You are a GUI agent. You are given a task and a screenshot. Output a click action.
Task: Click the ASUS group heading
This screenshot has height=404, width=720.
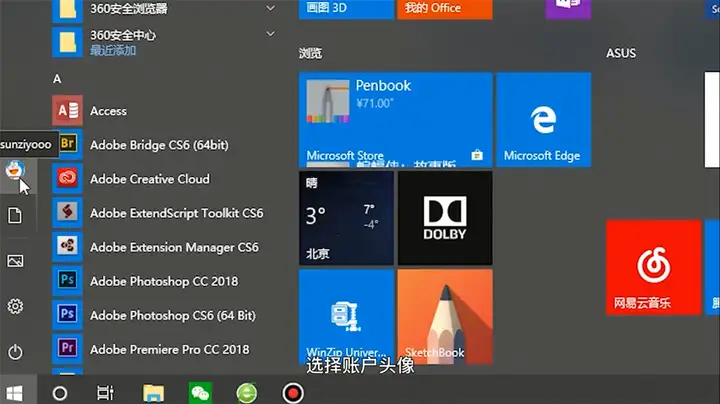click(x=621, y=53)
